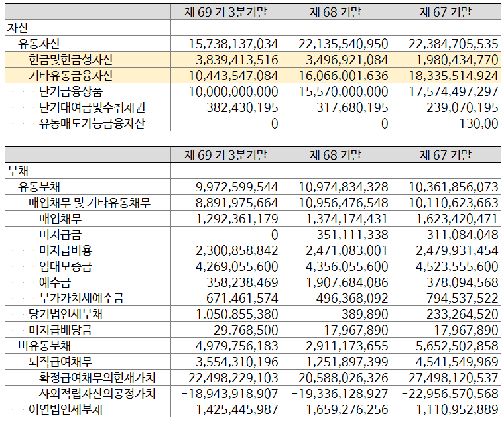Click the value 239,070,195

pos(462,107)
